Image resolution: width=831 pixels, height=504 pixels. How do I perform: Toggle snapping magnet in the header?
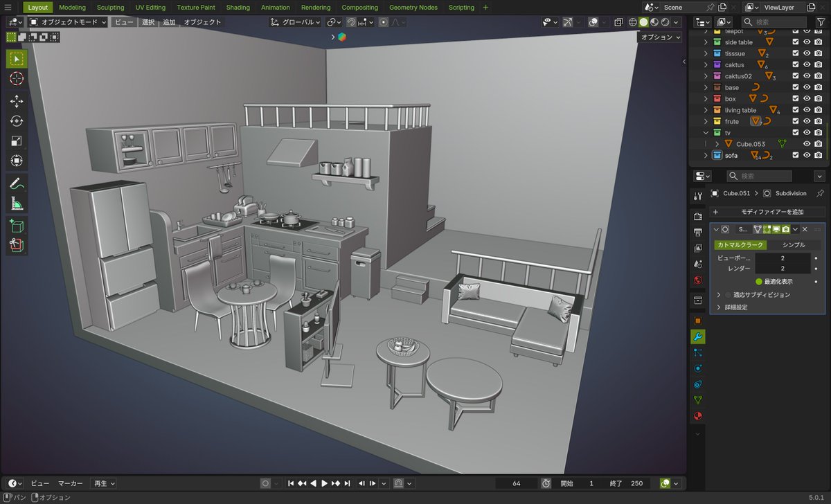click(351, 22)
